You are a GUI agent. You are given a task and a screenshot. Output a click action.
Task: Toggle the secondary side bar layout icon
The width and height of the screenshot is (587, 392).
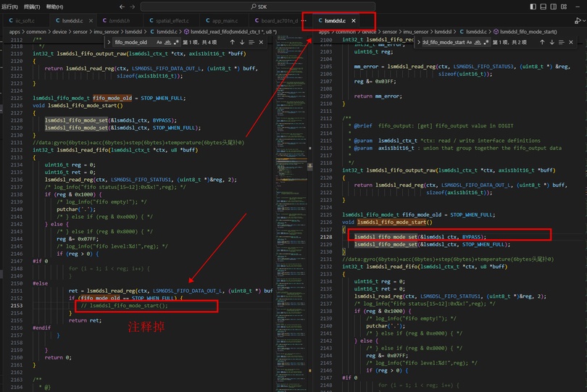click(x=554, y=7)
